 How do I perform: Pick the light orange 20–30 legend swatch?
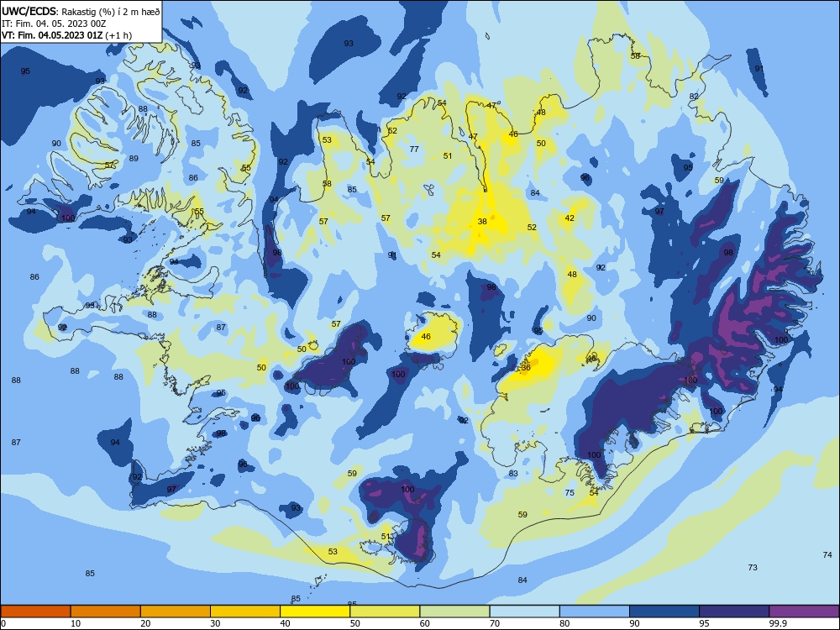click(x=176, y=612)
